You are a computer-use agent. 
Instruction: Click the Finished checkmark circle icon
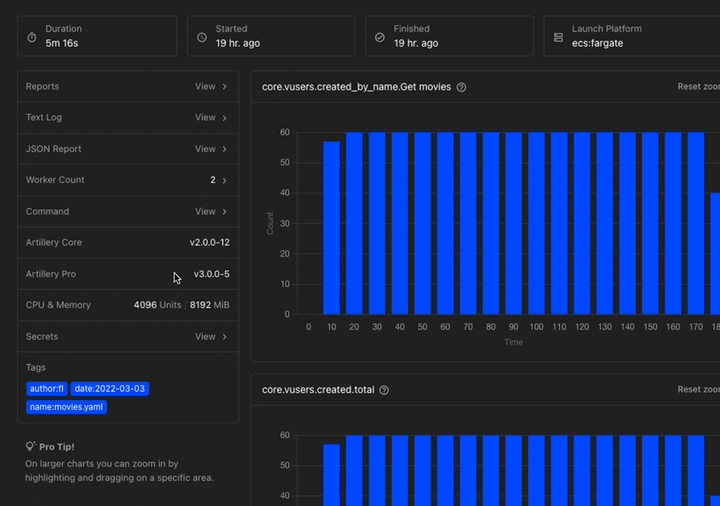tap(380, 37)
